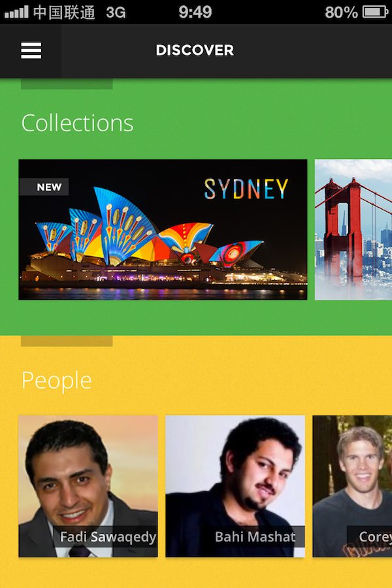Select the Collections section heading
The height and width of the screenshot is (588, 392).
click(77, 123)
